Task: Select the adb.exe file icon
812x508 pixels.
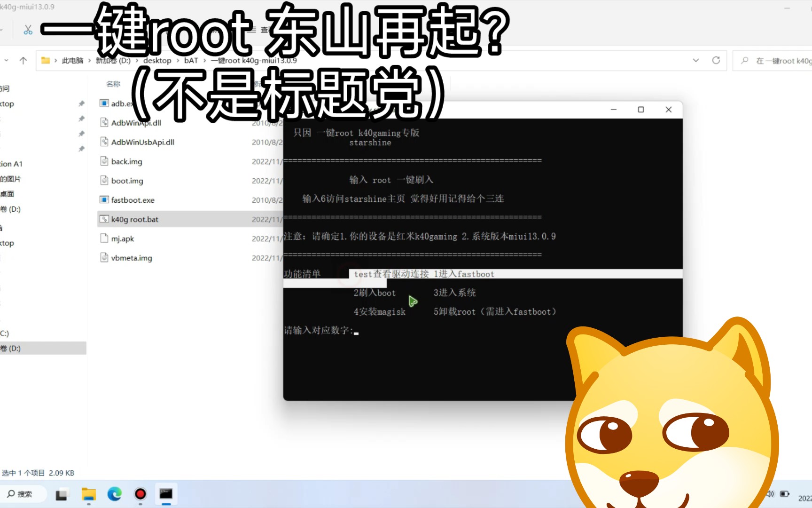Action: click(x=104, y=103)
